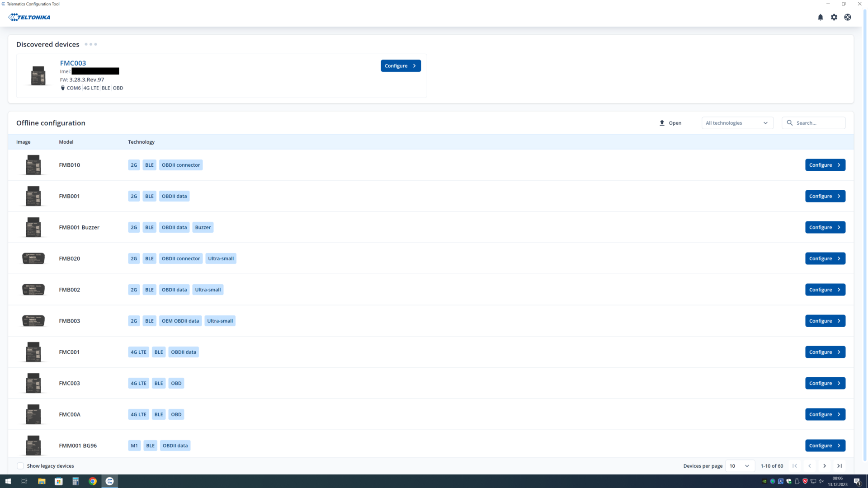This screenshot has width=868, height=488.
Task: Click the Open configuration file button
Action: [670, 123]
